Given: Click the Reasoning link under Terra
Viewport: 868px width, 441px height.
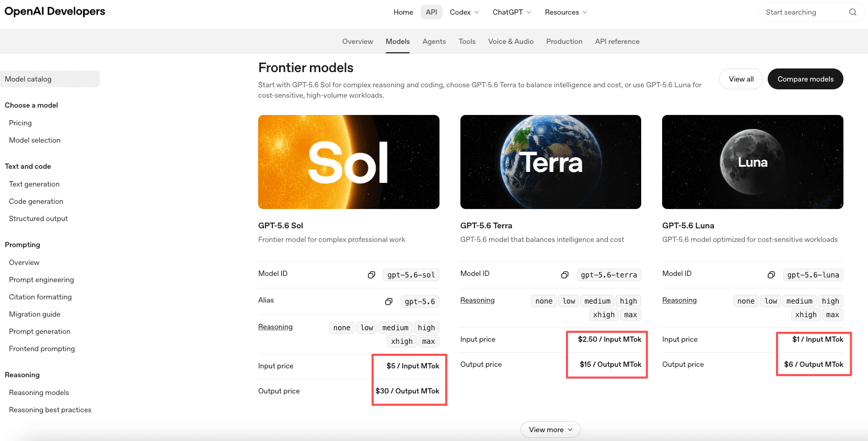Looking at the screenshot, I should coord(477,300).
